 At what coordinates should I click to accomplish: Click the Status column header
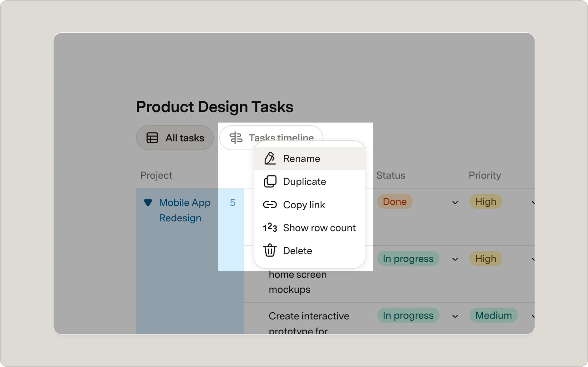tap(391, 175)
